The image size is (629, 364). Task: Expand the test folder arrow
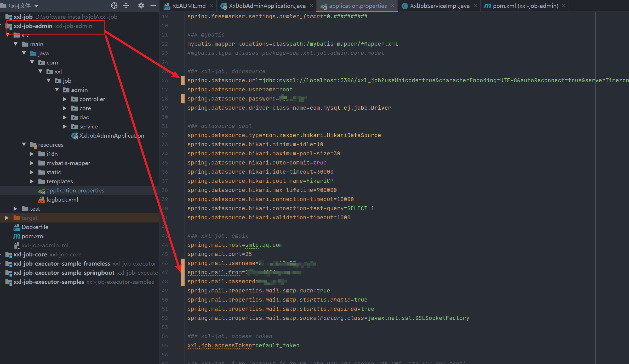tap(15, 209)
